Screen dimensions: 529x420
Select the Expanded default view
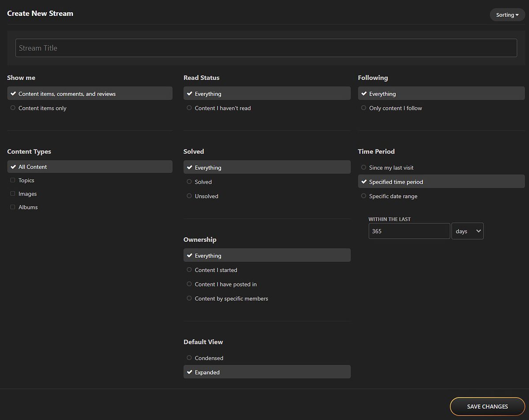tap(267, 372)
